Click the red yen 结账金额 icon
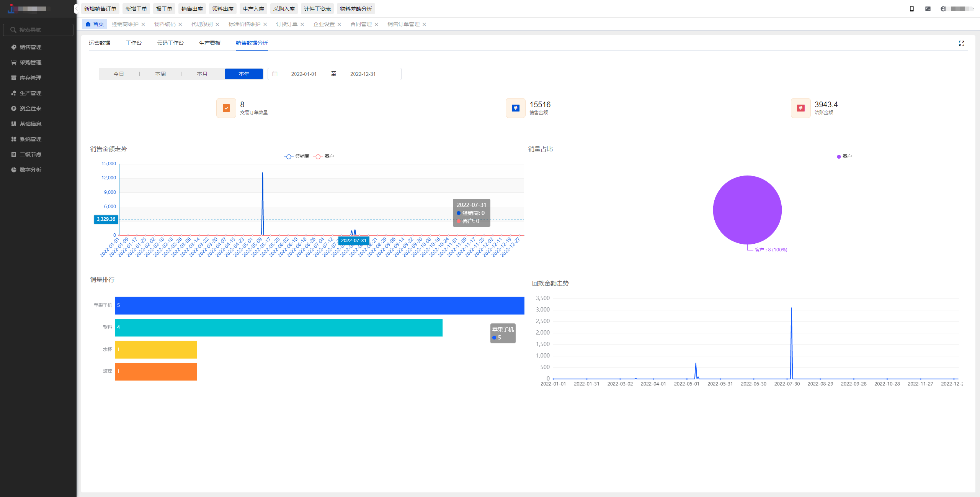980x497 pixels. (x=801, y=108)
